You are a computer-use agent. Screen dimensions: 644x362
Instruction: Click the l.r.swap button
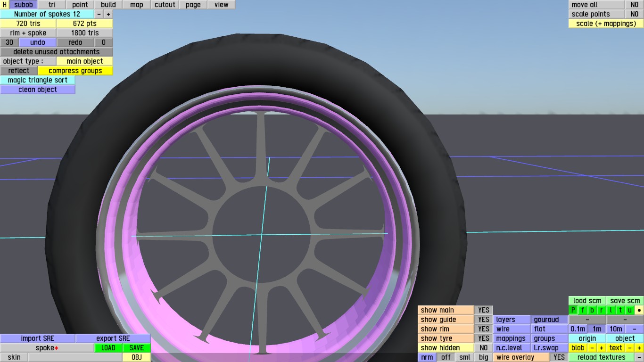point(550,348)
